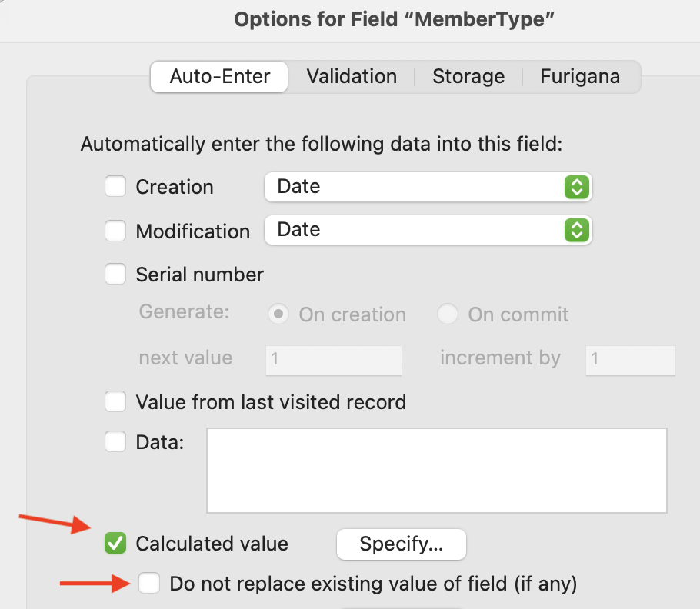Viewport: 700px width, 609px height.
Task: Open the Storage tab
Action: 468,77
